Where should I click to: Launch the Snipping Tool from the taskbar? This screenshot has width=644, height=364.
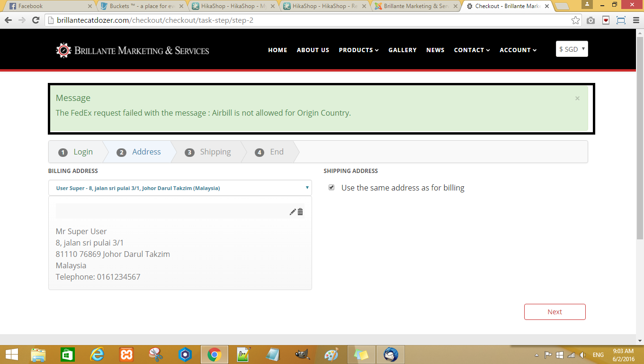point(156,355)
